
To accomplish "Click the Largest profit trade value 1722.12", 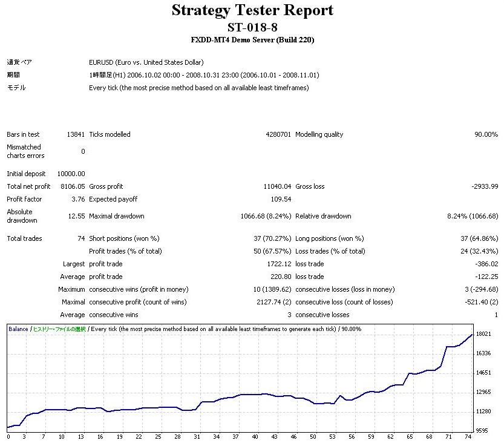I will (279, 264).
